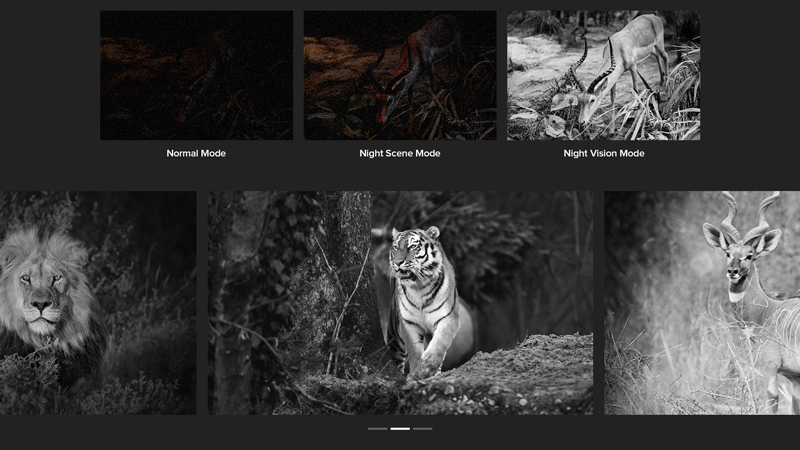Go to the first carousel slide indicator
800x450 pixels.
click(x=377, y=428)
